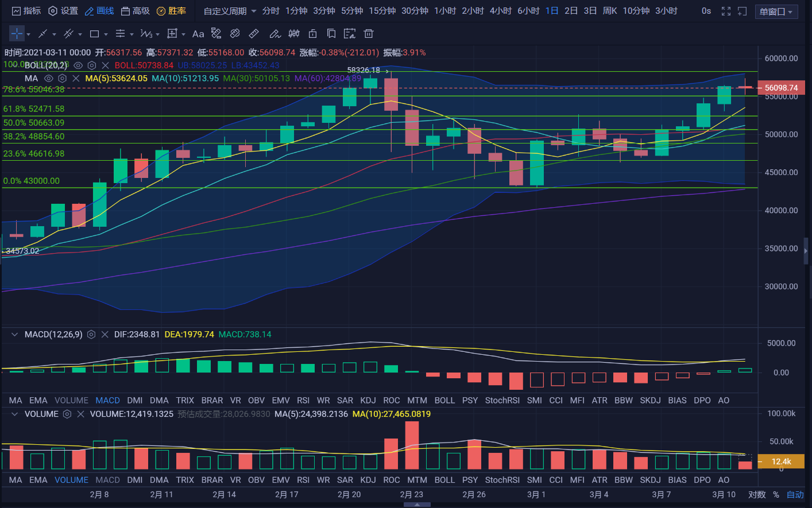Click the trash icon to delete drawings
The height and width of the screenshot is (508, 812).
[x=369, y=34]
